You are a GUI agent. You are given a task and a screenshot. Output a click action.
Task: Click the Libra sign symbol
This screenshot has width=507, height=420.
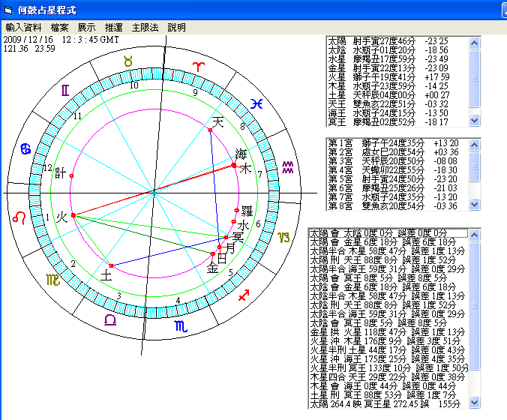(110, 320)
